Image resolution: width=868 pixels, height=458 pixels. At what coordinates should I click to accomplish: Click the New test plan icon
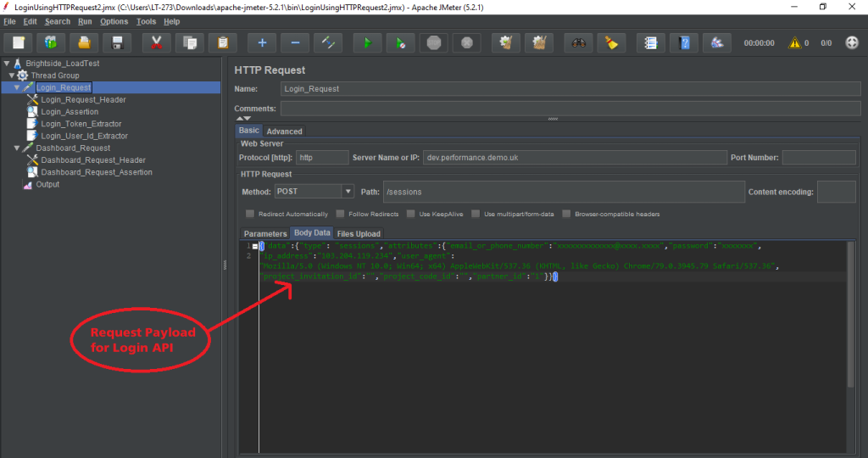coord(19,42)
